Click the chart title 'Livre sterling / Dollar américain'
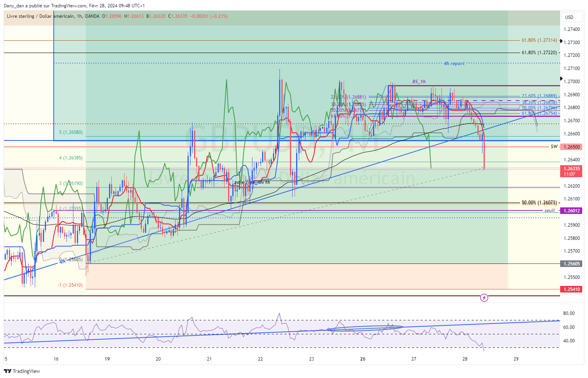588x378 pixels. coord(40,16)
